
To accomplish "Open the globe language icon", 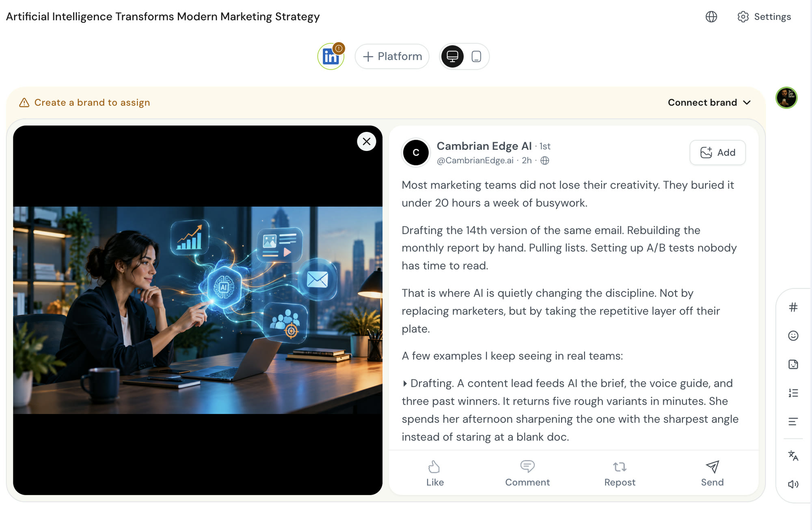I will tap(711, 17).
